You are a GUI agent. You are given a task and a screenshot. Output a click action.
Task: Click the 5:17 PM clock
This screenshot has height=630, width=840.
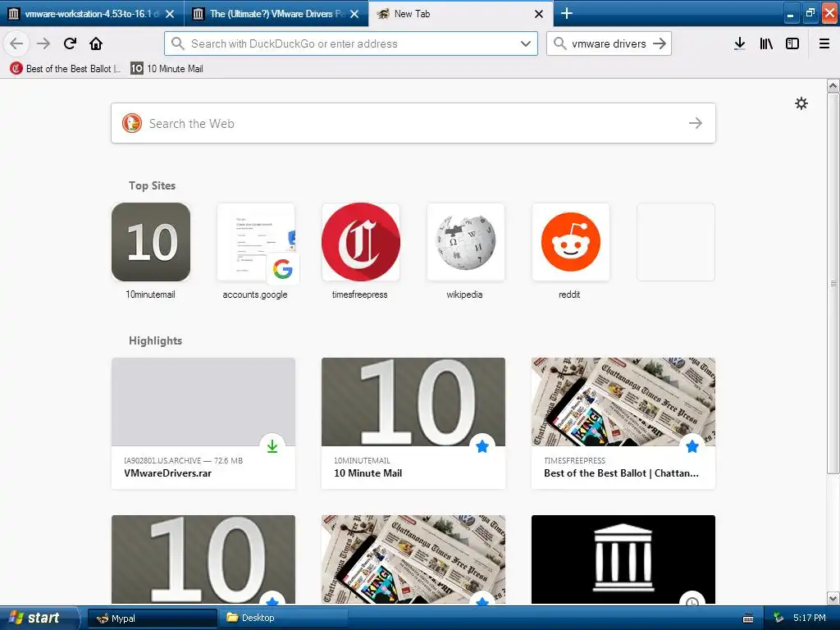(x=810, y=618)
